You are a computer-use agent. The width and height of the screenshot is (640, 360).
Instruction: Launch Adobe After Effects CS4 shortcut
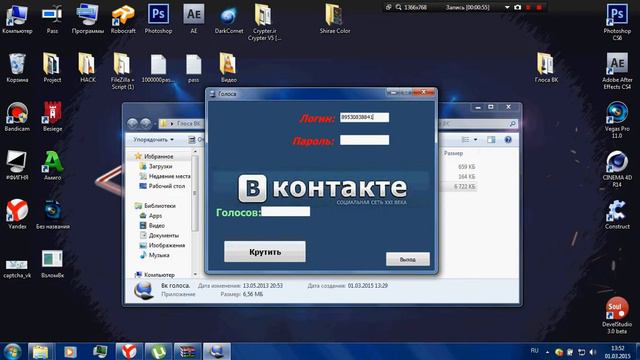click(617, 71)
